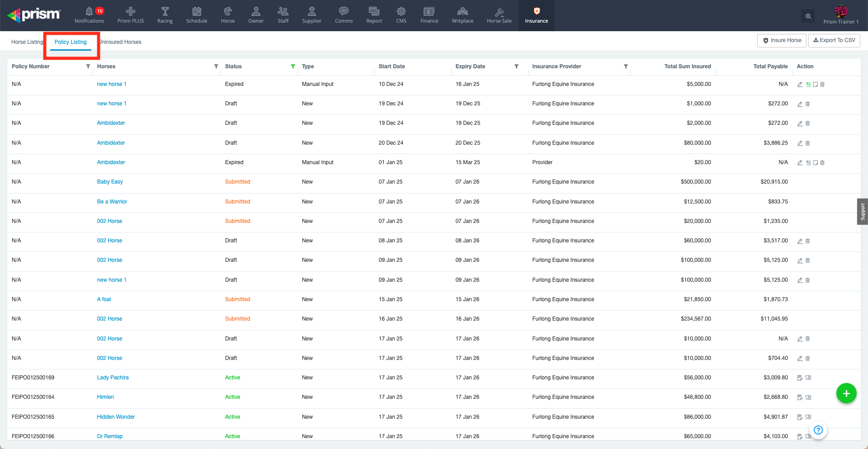
Task: Open the Finance module in top navigation
Action: click(x=429, y=15)
